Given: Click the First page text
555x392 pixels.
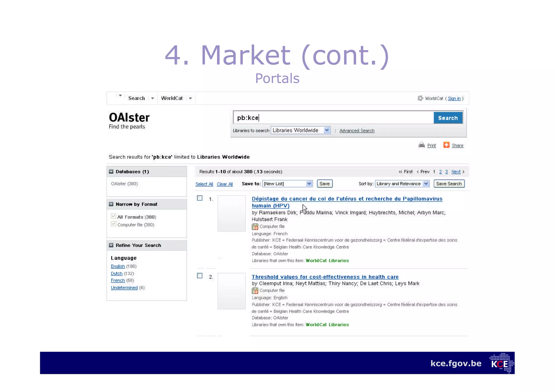Looking at the screenshot, I should pos(408,172).
